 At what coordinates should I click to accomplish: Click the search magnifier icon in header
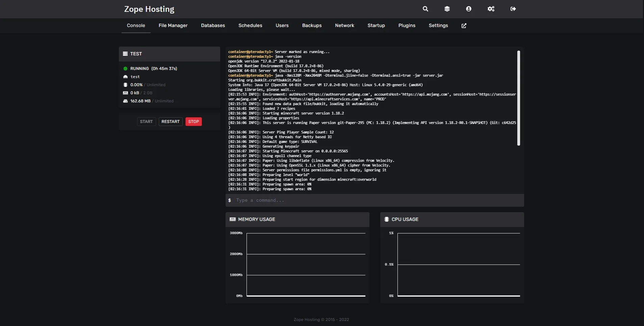click(425, 9)
